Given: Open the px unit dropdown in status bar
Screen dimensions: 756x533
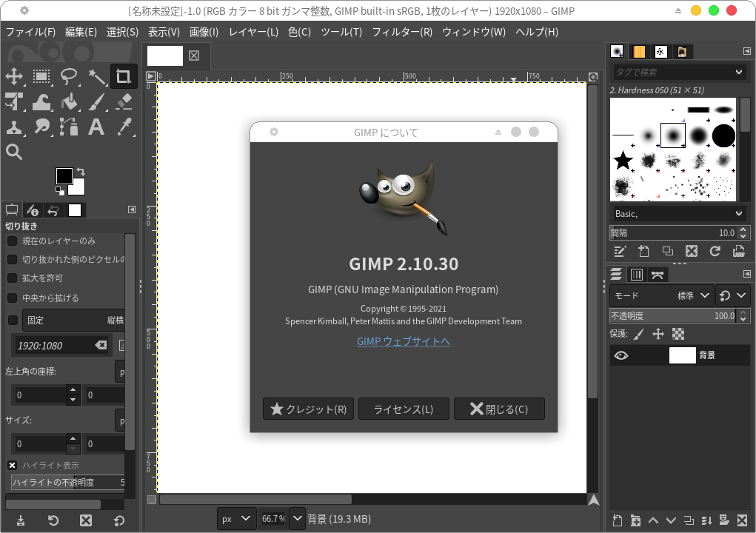Looking at the screenshot, I should tap(236, 519).
